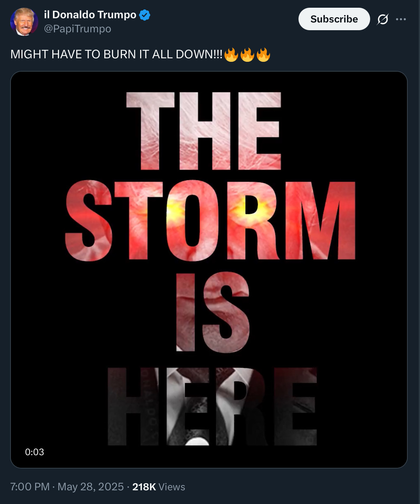Screen dimensions: 420x504
Task: Select the MIGHT HAVE TO BURN post text
Action: click(x=116, y=54)
